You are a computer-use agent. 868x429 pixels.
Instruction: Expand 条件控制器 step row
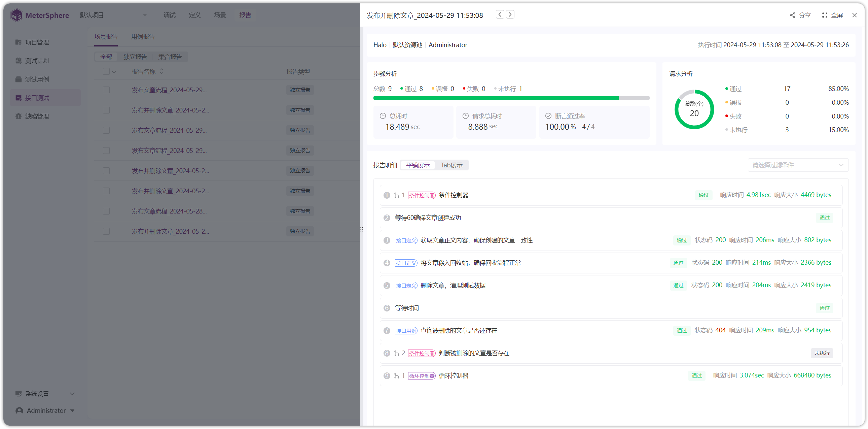click(611, 195)
